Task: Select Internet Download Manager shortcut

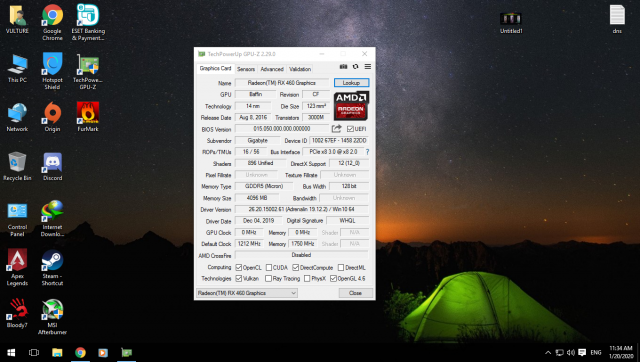Action: click(x=52, y=218)
